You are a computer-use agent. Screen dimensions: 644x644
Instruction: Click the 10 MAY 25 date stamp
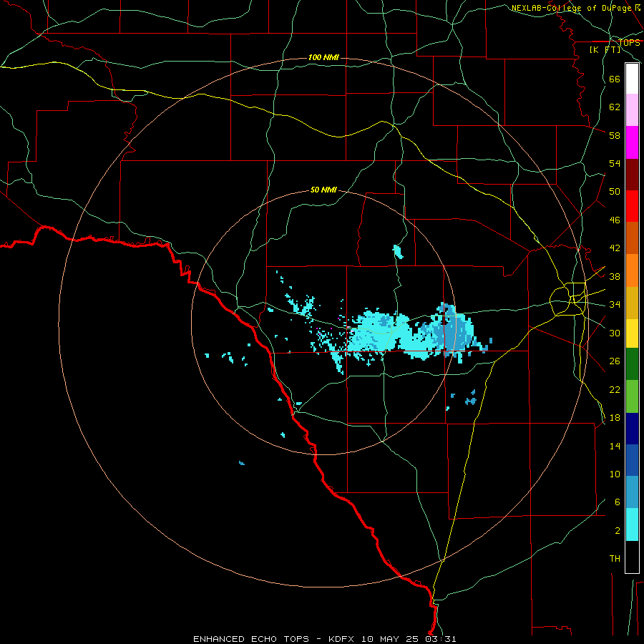(x=390, y=639)
